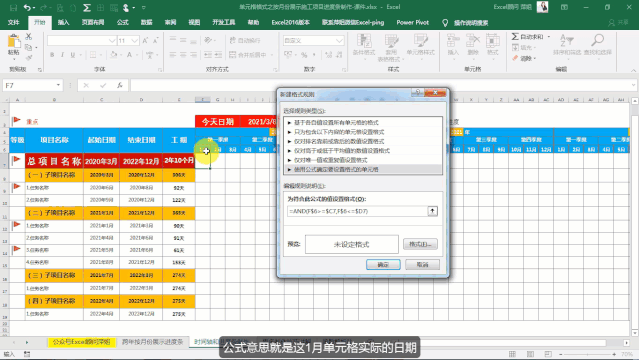Click 取消 Cancel button in rule dialog

[422, 265]
